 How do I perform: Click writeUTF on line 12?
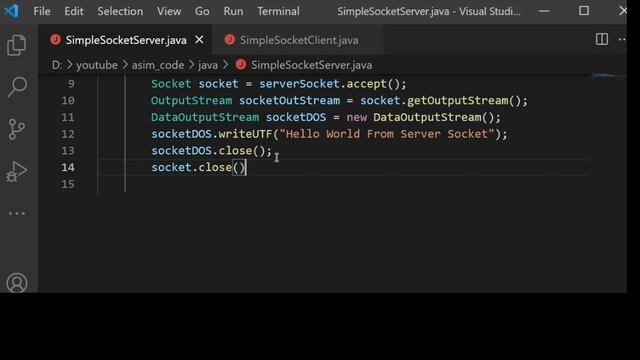tap(245, 134)
